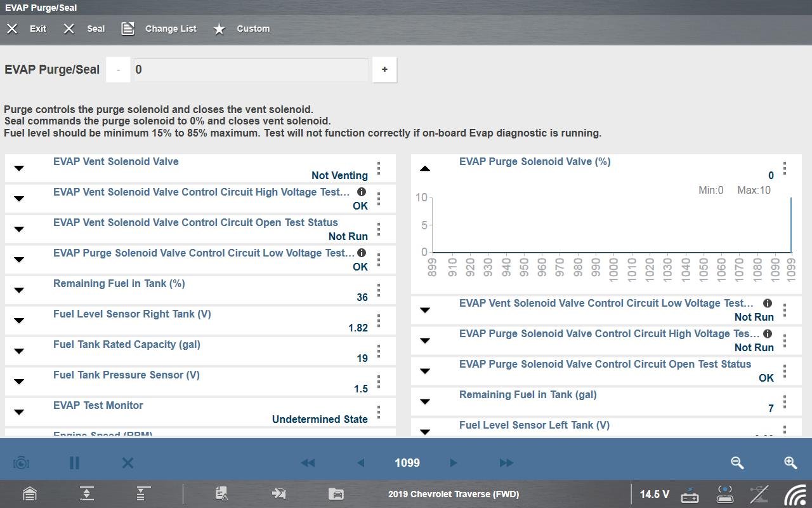This screenshot has width=812, height=508.
Task: Show info for Purge Low Voltage Test
Action: point(362,253)
